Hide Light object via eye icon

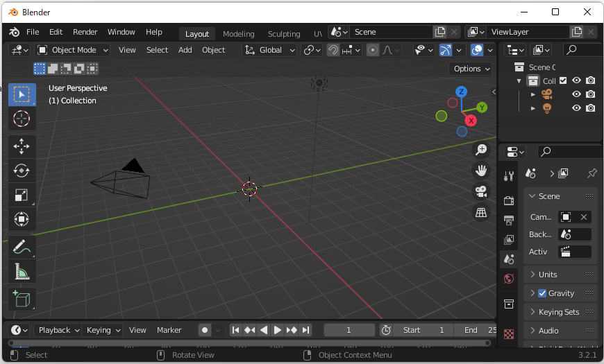576,108
